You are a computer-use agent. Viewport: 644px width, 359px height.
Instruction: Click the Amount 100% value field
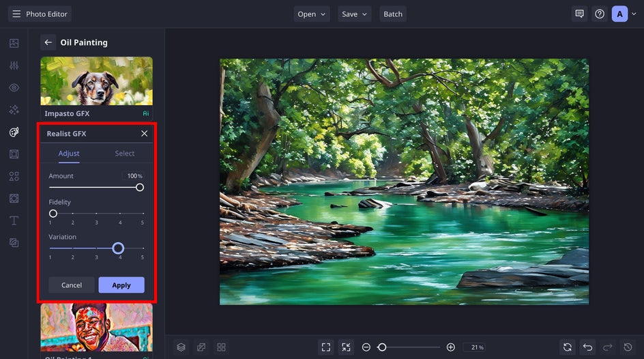134,176
